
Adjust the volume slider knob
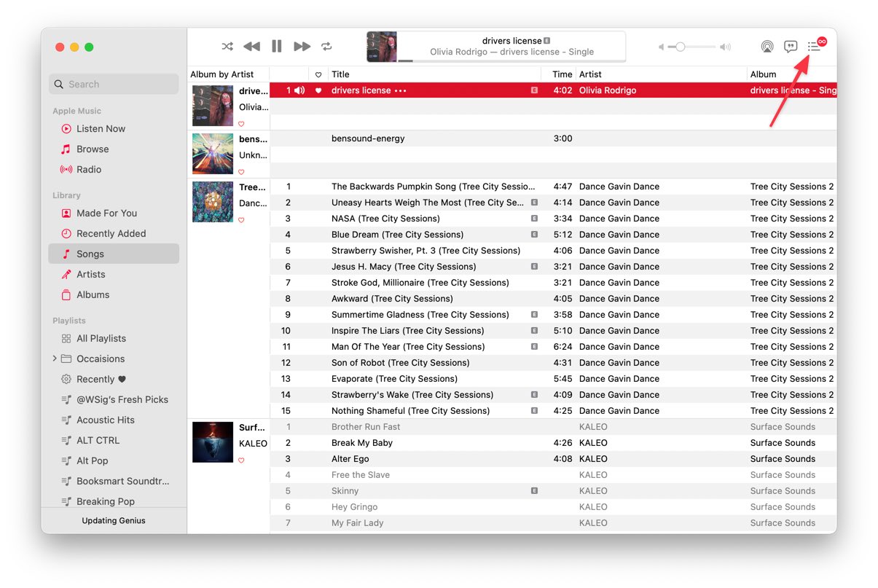click(680, 47)
